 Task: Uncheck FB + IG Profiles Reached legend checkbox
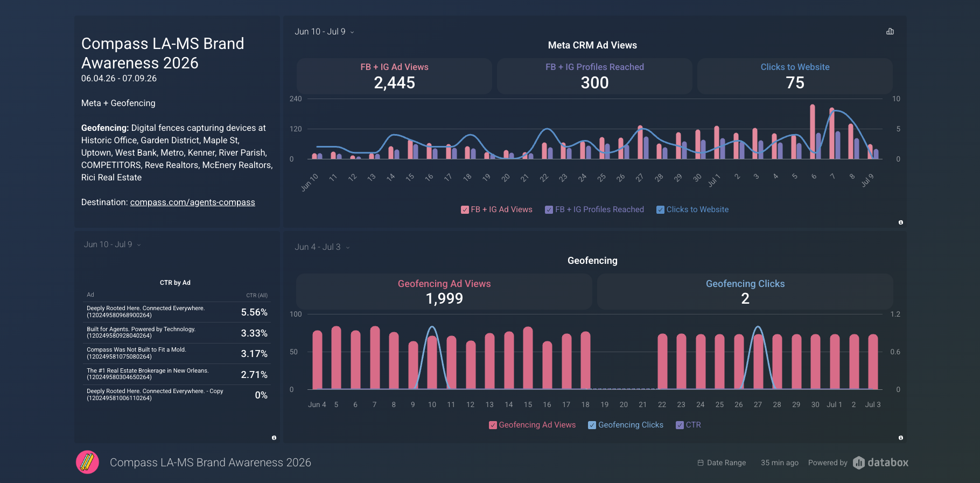point(549,210)
